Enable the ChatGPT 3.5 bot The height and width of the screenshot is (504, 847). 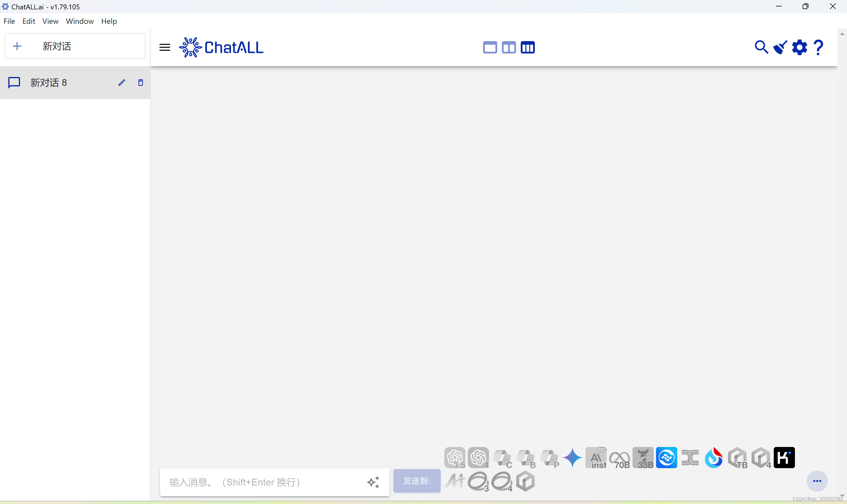455,458
